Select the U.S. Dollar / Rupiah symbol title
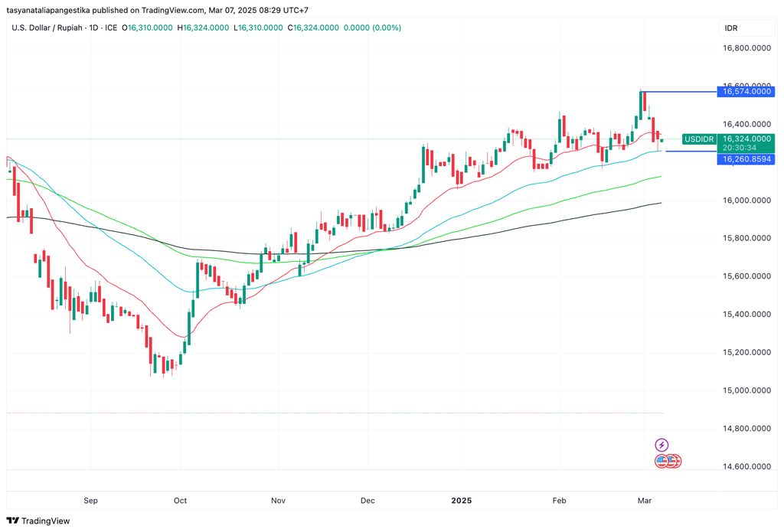This screenshot has width=784, height=532. pyautogui.click(x=47, y=28)
